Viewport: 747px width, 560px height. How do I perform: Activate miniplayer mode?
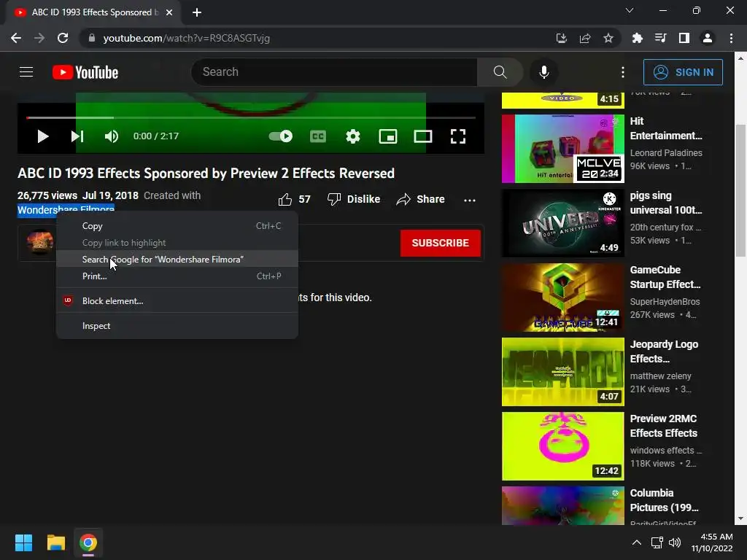tap(388, 136)
